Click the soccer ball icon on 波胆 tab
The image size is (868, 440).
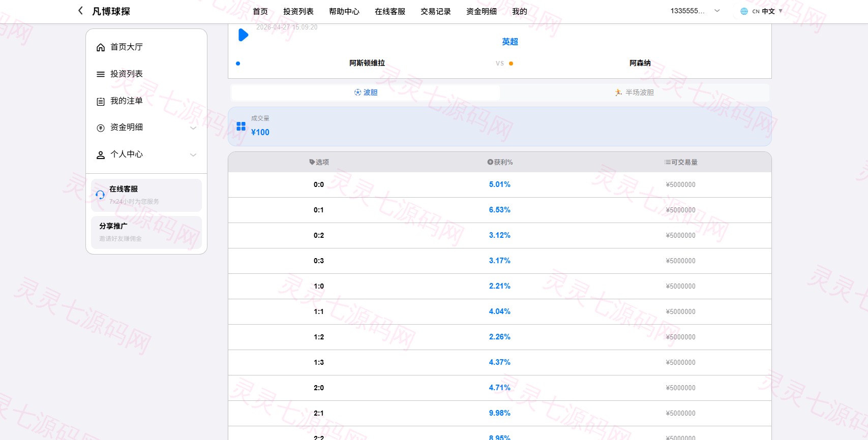pyautogui.click(x=357, y=92)
